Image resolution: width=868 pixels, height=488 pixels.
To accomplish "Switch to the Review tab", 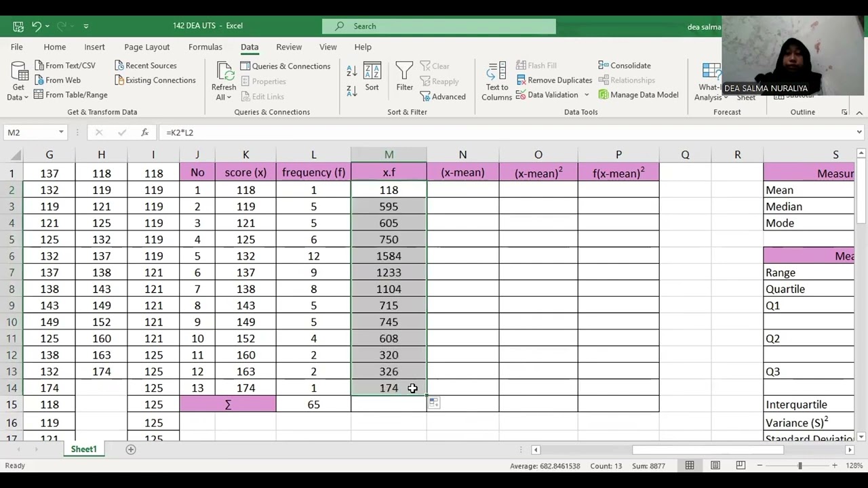I will tap(289, 47).
